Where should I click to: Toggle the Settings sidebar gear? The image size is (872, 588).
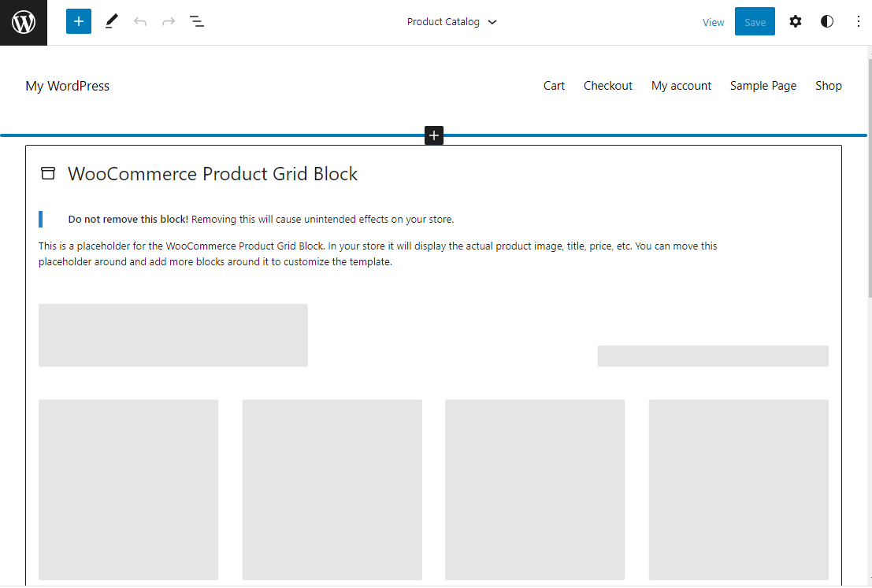[x=796, y=21]
